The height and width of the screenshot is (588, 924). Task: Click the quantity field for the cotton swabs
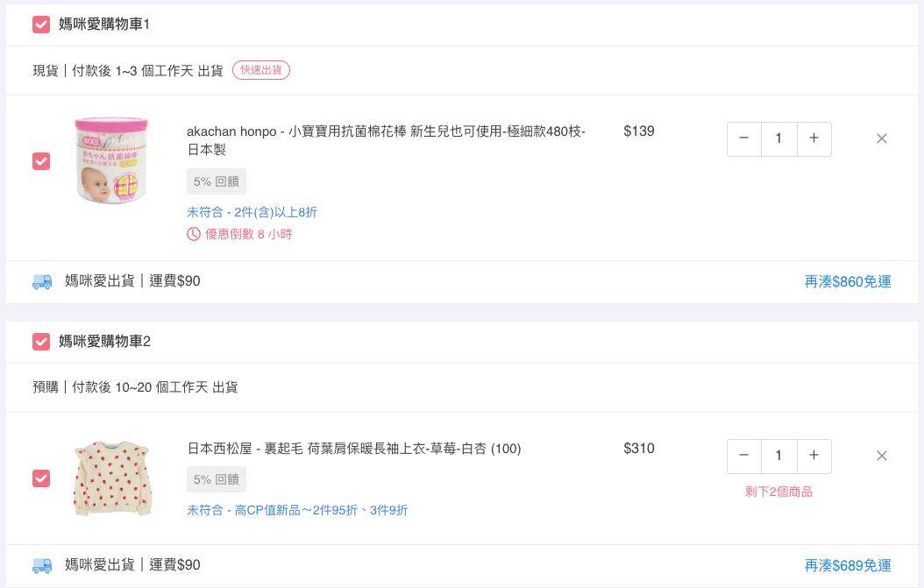(778, 138)
